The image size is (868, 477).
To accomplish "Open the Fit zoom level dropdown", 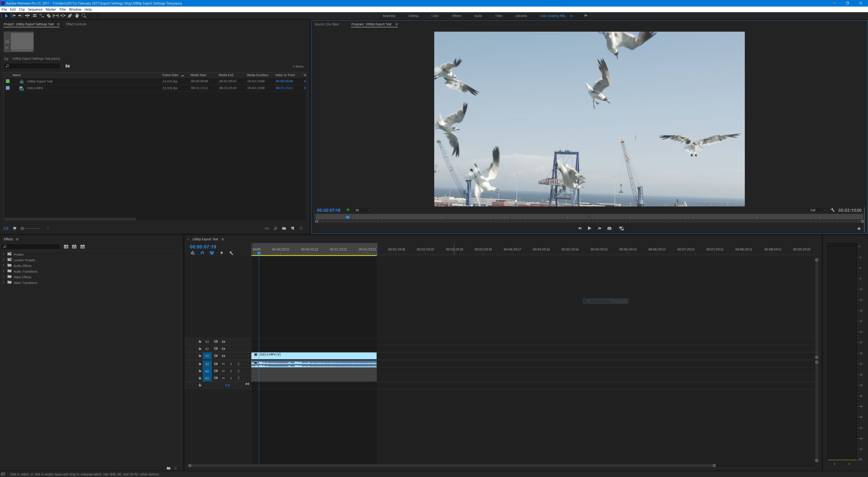I will [363, 210].
